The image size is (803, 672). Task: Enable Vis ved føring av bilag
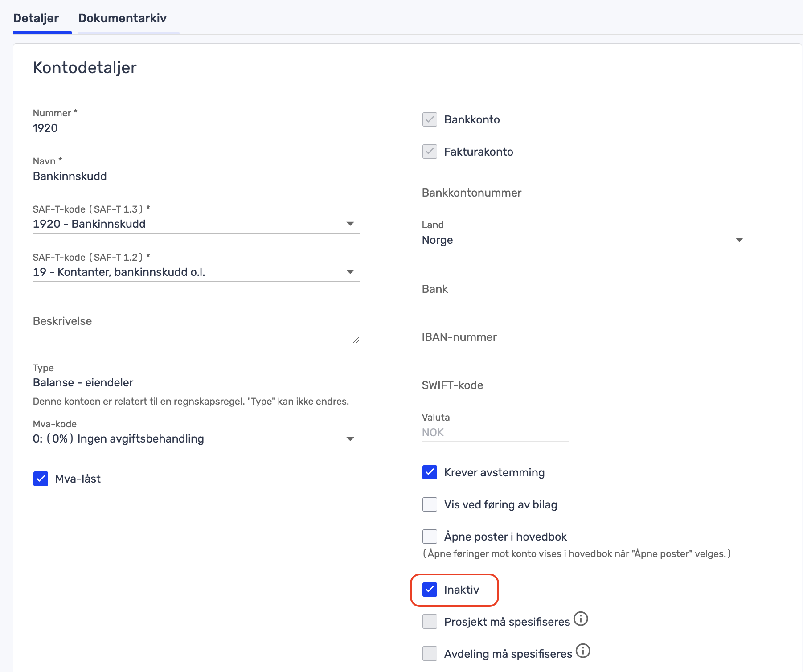(430, 504)
